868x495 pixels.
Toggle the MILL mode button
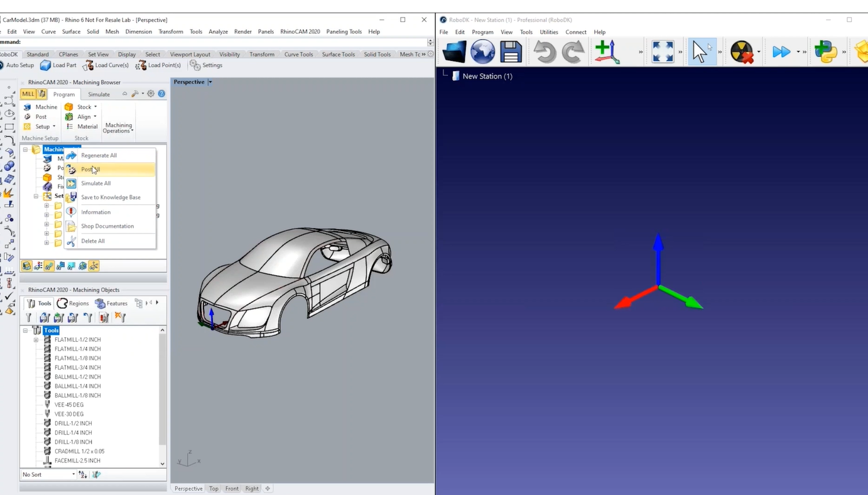28,94
